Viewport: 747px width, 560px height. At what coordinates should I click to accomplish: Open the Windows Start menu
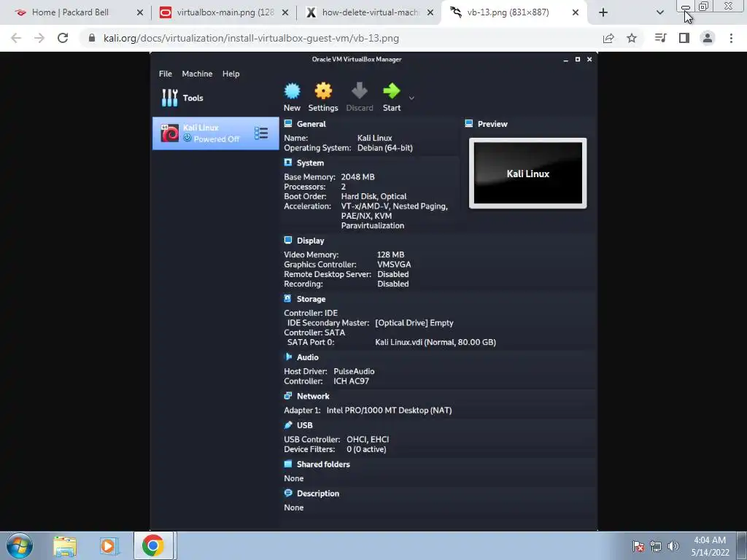[20, 545]
